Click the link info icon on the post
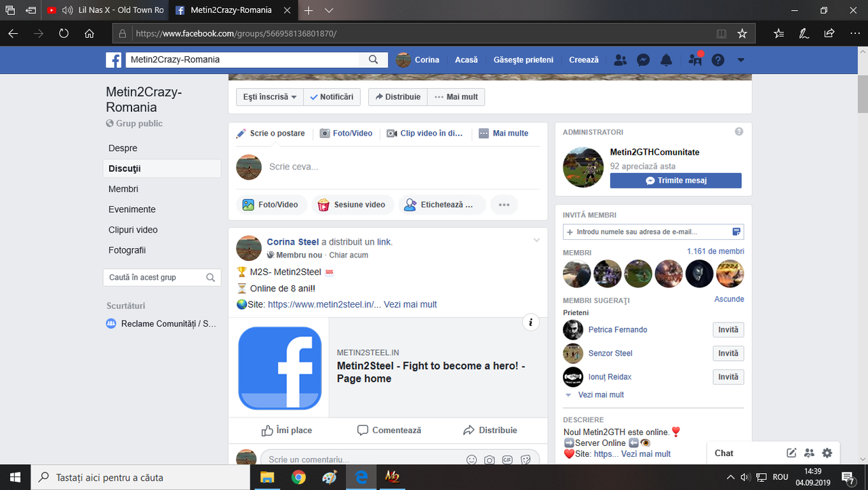 click(531, 323)
